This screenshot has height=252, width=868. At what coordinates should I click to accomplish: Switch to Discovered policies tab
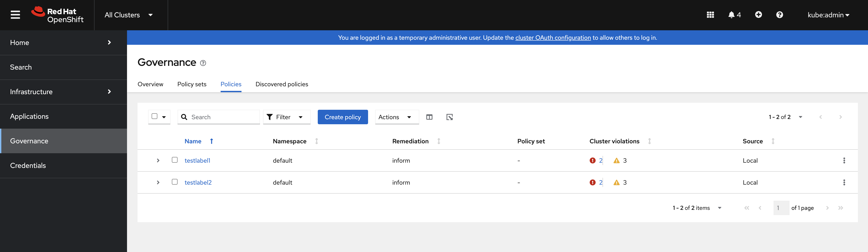(x=281, y=84)
